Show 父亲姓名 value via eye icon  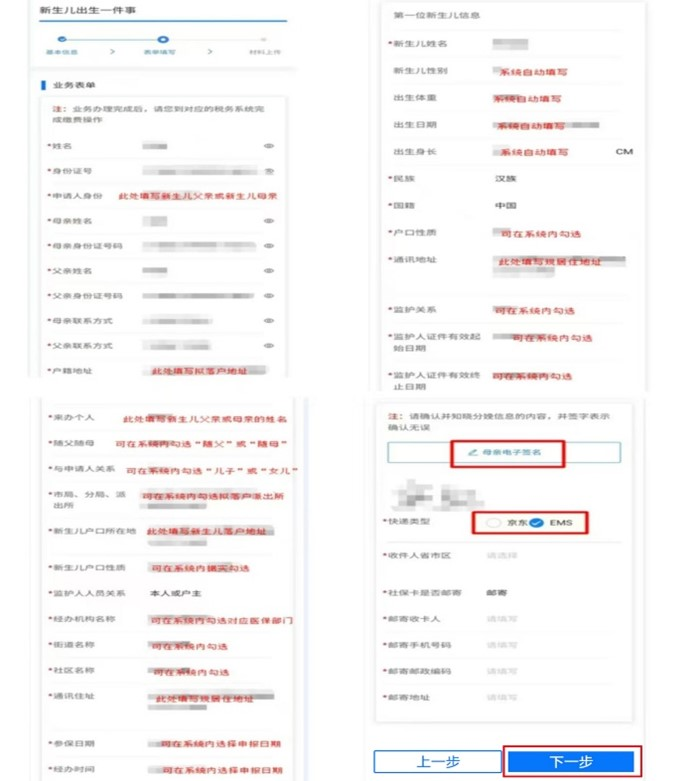coord(269,270)
